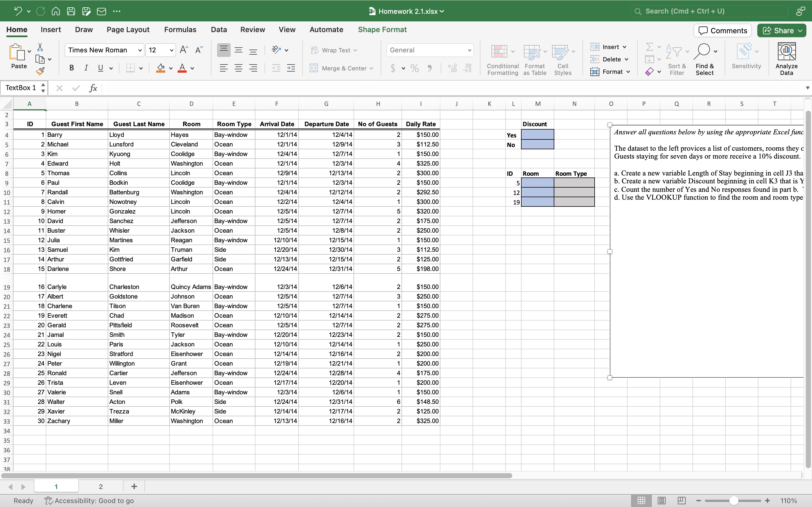Expand the General number format dropdown
The height and width of the screenshot is (507, 812).
coord(469,50)
